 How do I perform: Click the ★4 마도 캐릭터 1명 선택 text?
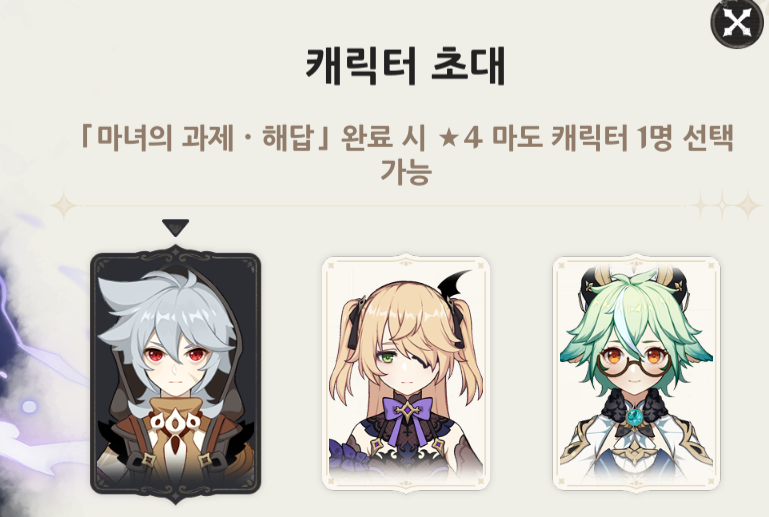click(586, 138)
